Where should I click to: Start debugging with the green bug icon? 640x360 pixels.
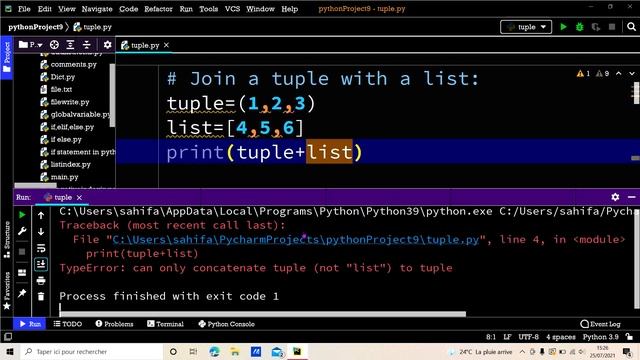click(x=580, y=27)
